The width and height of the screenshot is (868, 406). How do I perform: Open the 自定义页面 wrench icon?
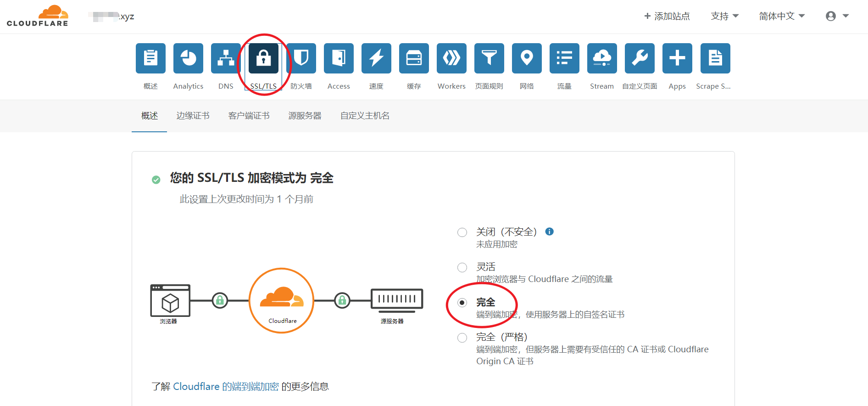640,58
